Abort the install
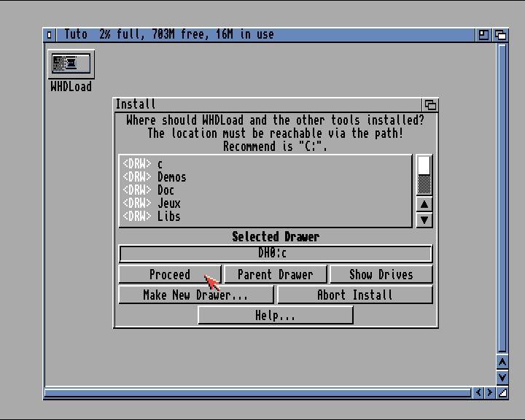This screenshot has height=420, width=525. coord(355,295)
